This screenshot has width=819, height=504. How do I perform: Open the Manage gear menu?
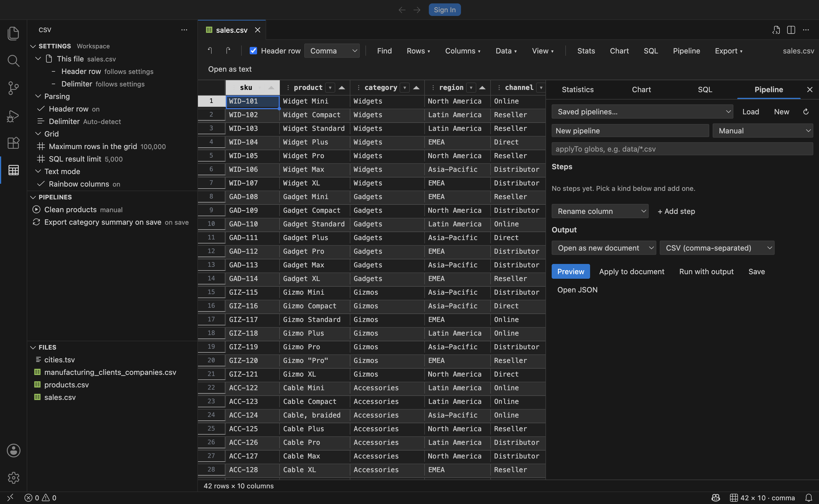pyautogui.click(x=13, y=478)
